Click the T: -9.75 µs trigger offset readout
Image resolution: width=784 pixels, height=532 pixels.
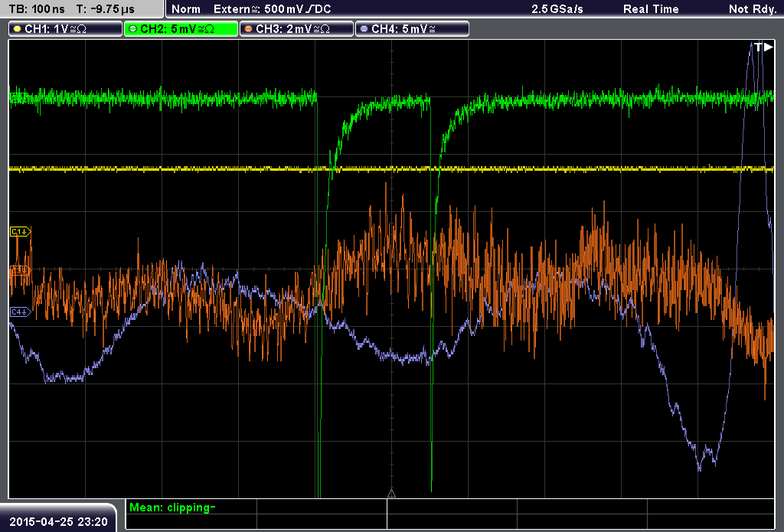point(105,9)
